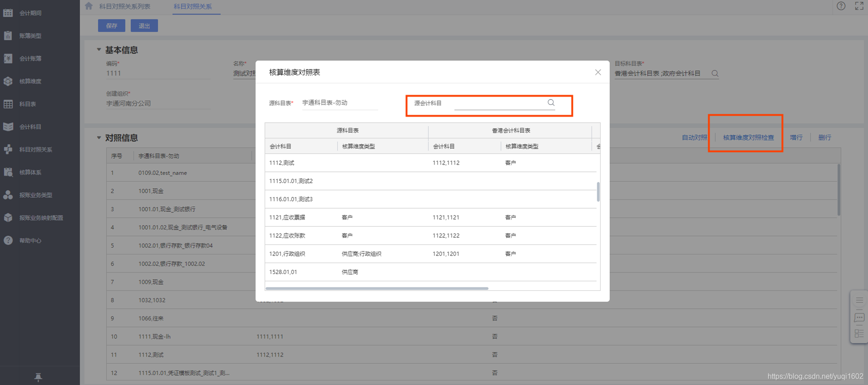The image size is (868, 385).
Task: Select dialog row 1528.01,01
Action: click(x=430, y=272)
